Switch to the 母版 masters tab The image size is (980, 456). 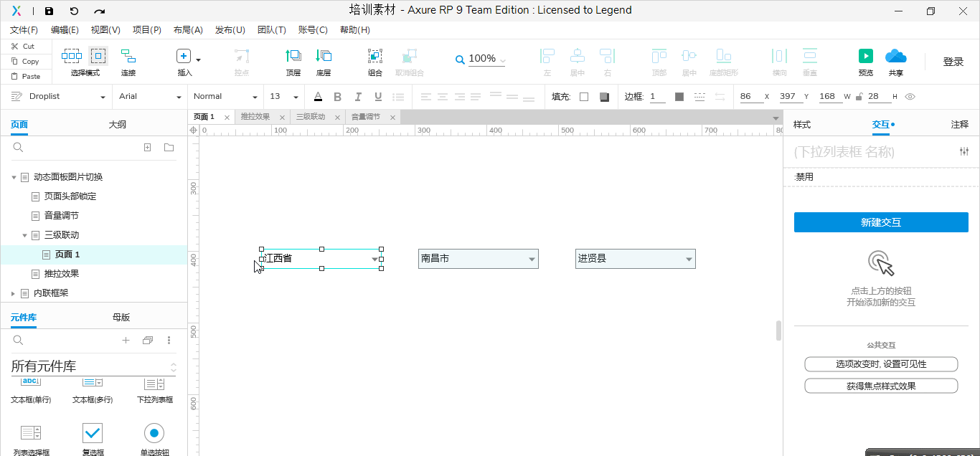click(x=121, y=318)
